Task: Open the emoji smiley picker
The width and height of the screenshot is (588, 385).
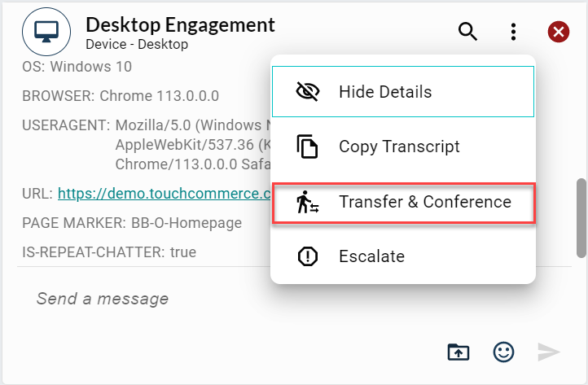Action: [504, 352]
